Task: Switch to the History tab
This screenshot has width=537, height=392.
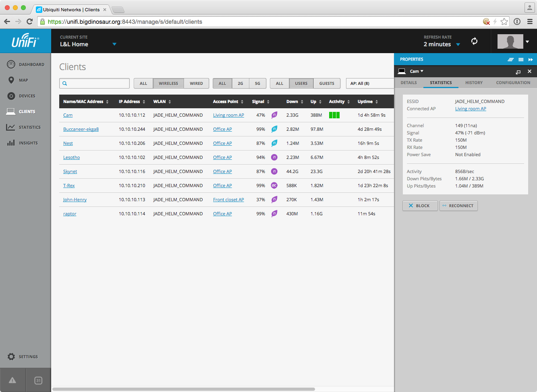Action: pos(474,83)
